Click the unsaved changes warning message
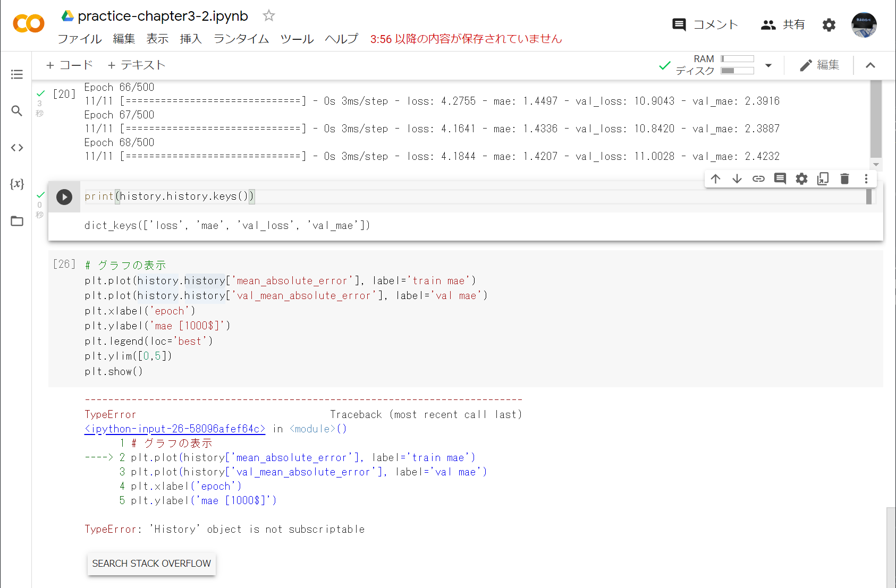Image resolution: width=896 pixels, height=588 pixels. (466, 39)
